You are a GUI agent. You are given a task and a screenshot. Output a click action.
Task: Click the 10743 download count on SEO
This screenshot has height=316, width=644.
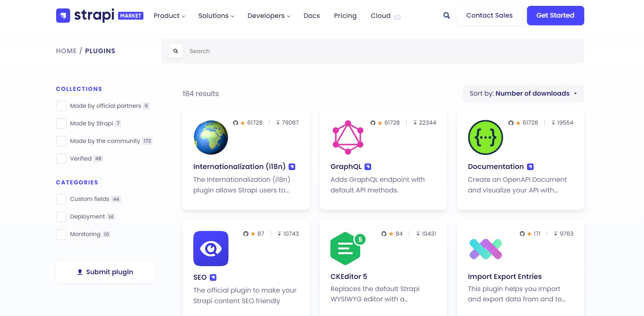click(x=291, y=234)
